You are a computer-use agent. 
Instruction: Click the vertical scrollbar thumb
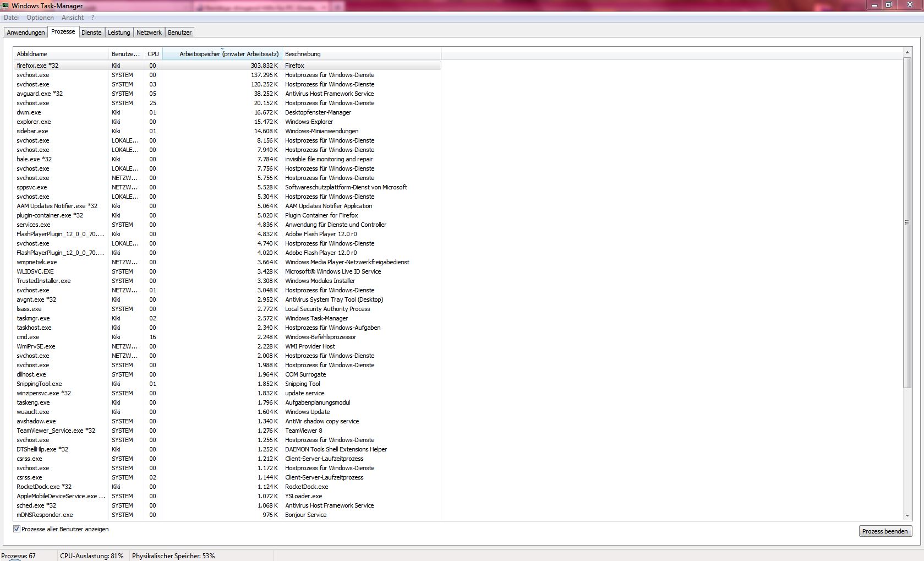click(907, 222)
